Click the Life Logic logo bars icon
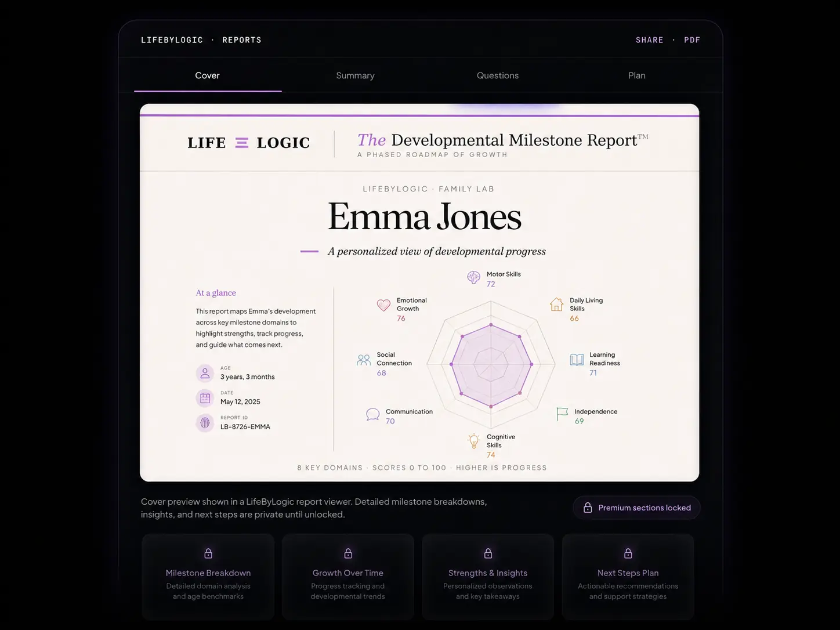 [242, 143]
